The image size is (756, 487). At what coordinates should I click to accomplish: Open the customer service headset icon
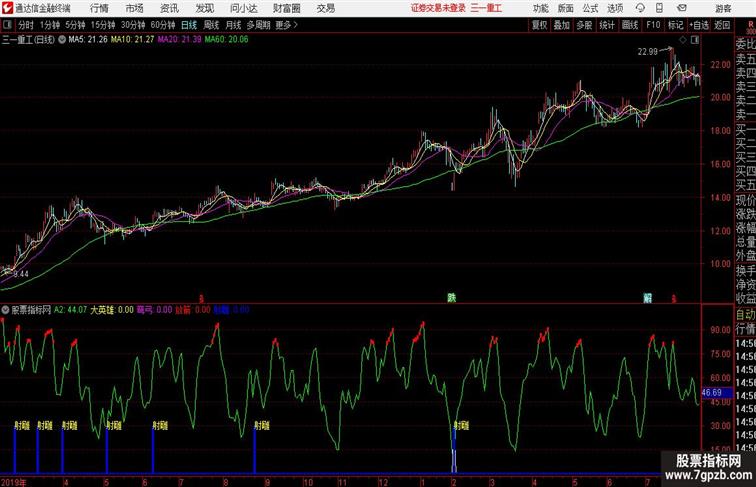640,8
